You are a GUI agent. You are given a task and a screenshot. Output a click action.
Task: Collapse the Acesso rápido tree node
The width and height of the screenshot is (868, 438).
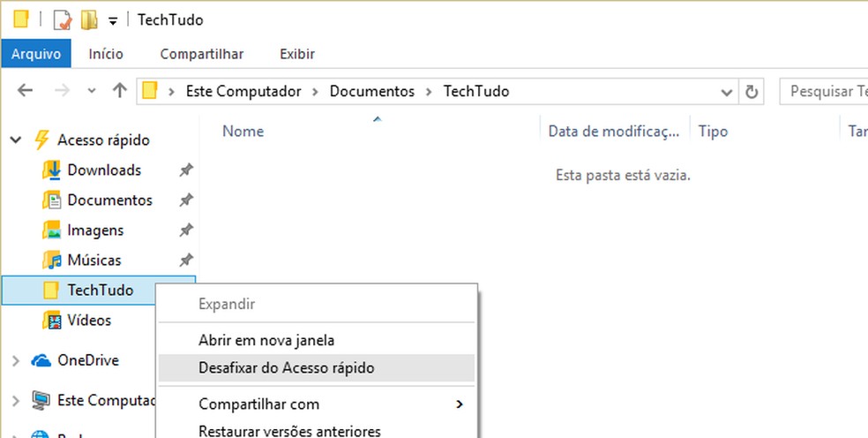pos(16,140)
